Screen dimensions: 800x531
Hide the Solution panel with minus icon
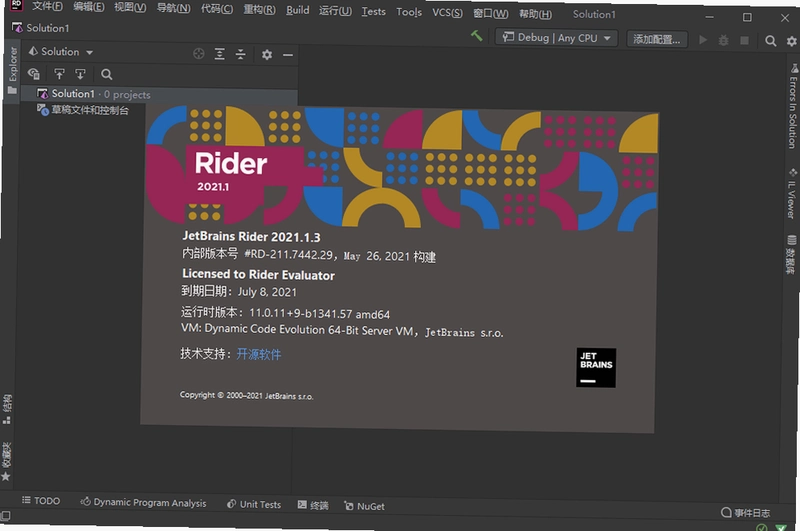tap(288, 55)
